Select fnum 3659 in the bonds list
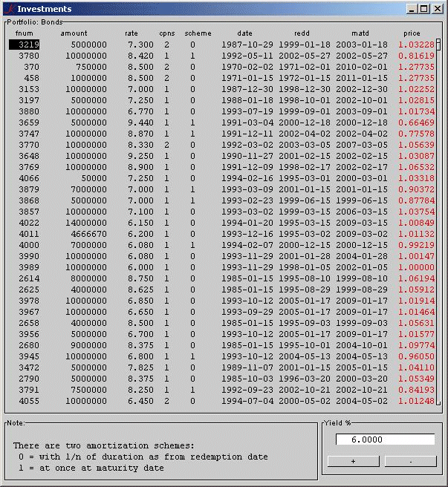 click(x=29, y=122)
